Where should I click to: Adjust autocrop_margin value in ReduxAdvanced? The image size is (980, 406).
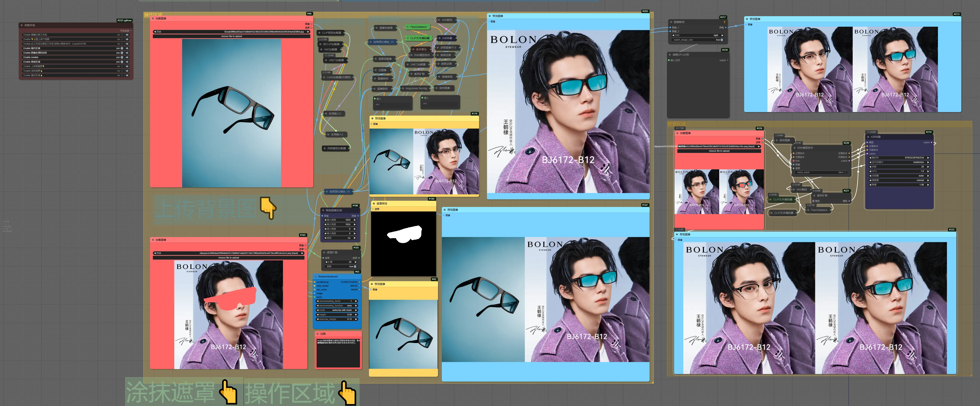tap(337, 320)
